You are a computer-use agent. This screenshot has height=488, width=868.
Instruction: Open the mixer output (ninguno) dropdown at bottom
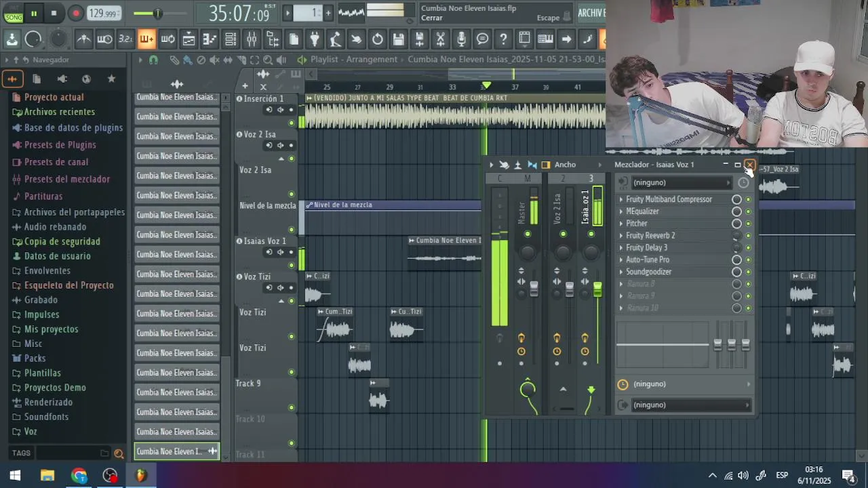(691, 405)
